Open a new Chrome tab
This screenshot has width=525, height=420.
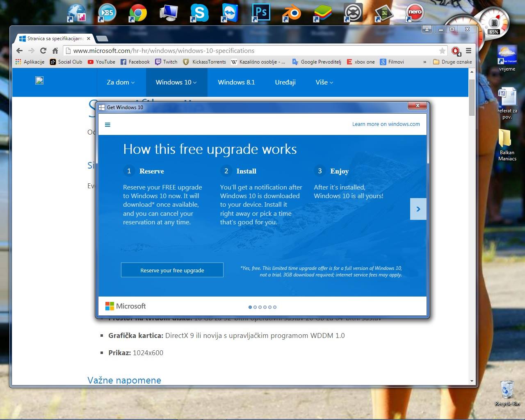[102, 39]
